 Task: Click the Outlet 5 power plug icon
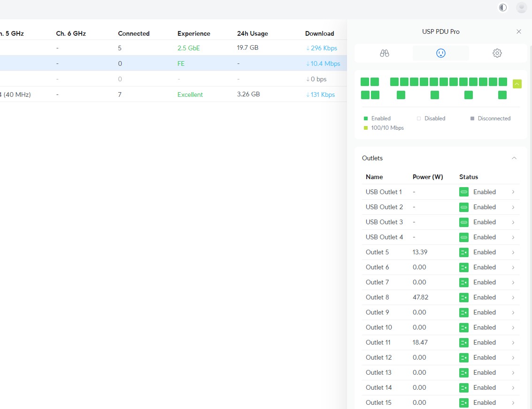464,252
